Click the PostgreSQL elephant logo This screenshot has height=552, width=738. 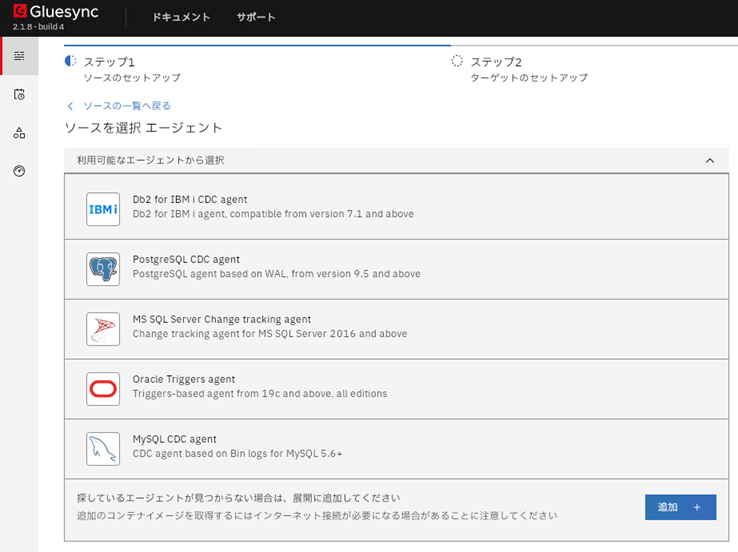pos(103,269)
